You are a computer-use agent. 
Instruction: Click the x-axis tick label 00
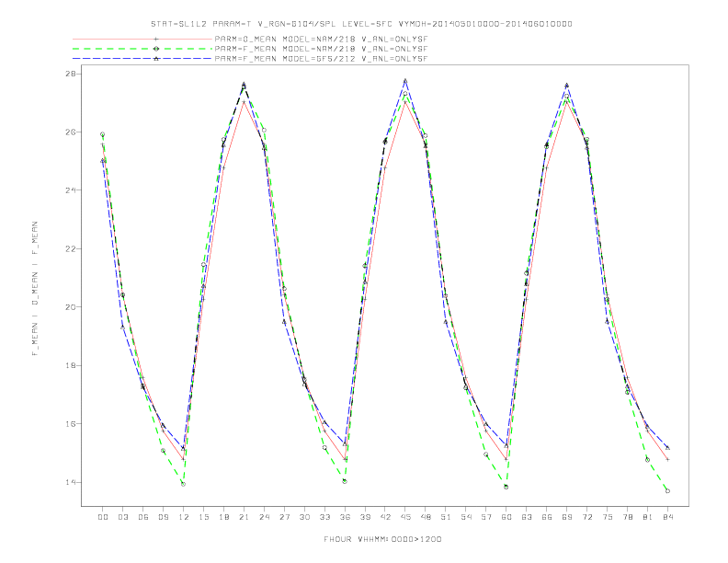coord(103,517)
